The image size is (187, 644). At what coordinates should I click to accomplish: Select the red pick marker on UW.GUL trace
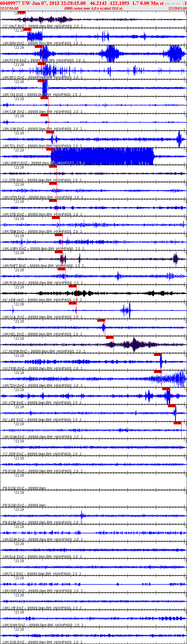tap(73, 303)
